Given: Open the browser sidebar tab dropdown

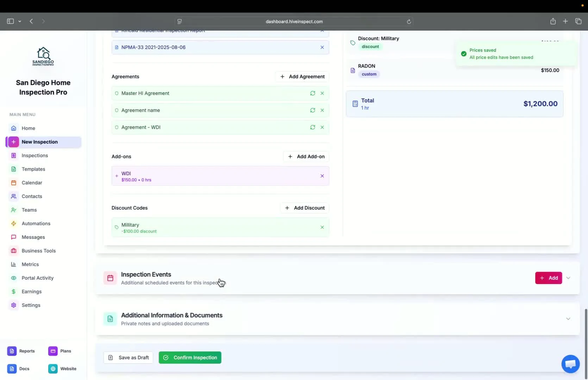Looking at the screenshot, I should pyautogui.click(x=20, y=21).
